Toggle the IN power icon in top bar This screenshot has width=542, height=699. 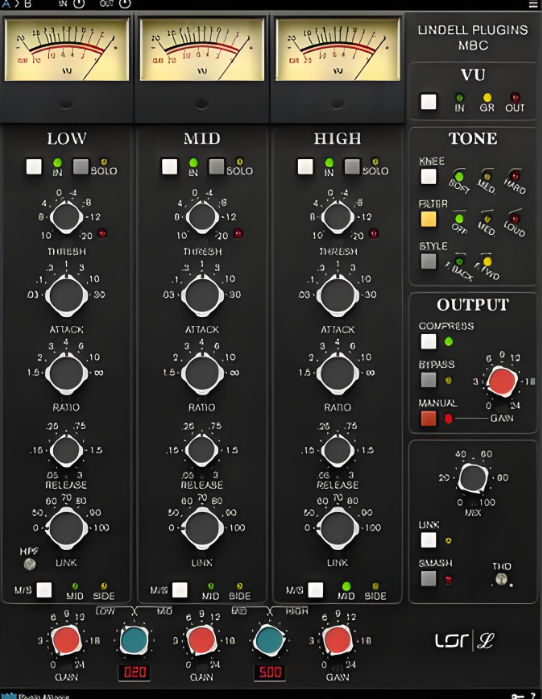point(78,4)
